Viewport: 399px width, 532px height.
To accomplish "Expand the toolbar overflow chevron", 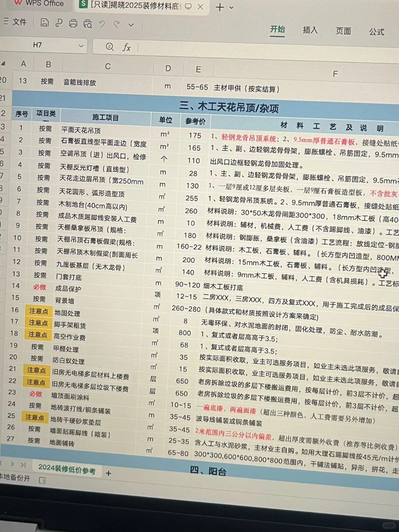I will 130,25.
